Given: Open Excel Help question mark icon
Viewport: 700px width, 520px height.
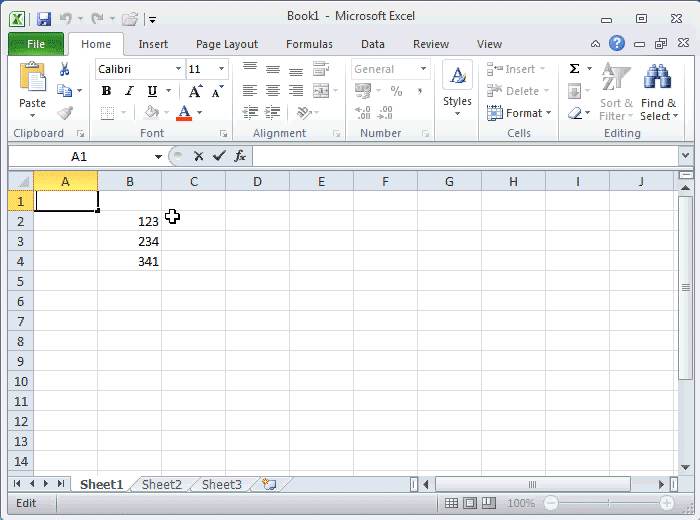Looking at the screenshot, I should [617, 44].
